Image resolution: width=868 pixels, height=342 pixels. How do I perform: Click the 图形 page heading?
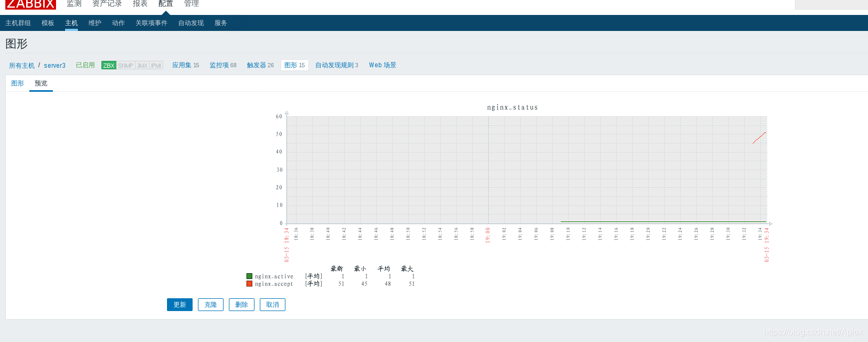coord(17,44)
